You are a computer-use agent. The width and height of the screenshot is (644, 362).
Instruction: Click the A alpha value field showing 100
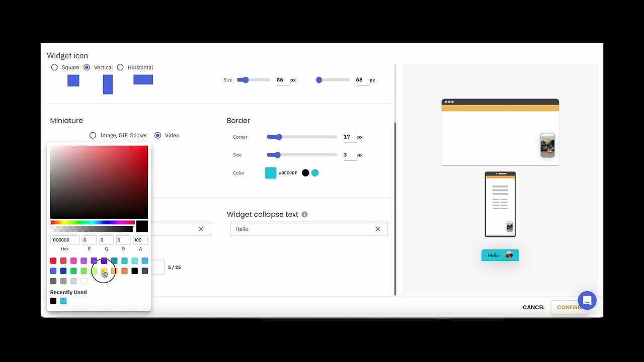140,240
